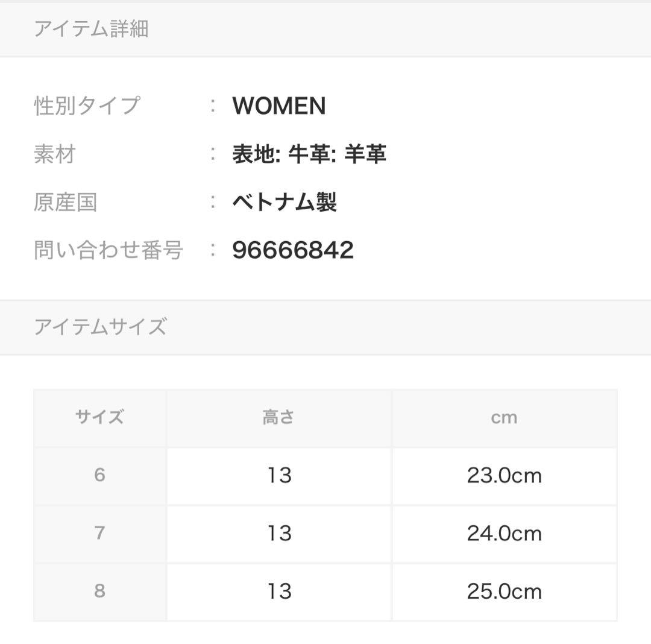Viewport: 651px width, 644px height.
Task: Click the アイテム詳細 section header
Action: pos(91,29)
